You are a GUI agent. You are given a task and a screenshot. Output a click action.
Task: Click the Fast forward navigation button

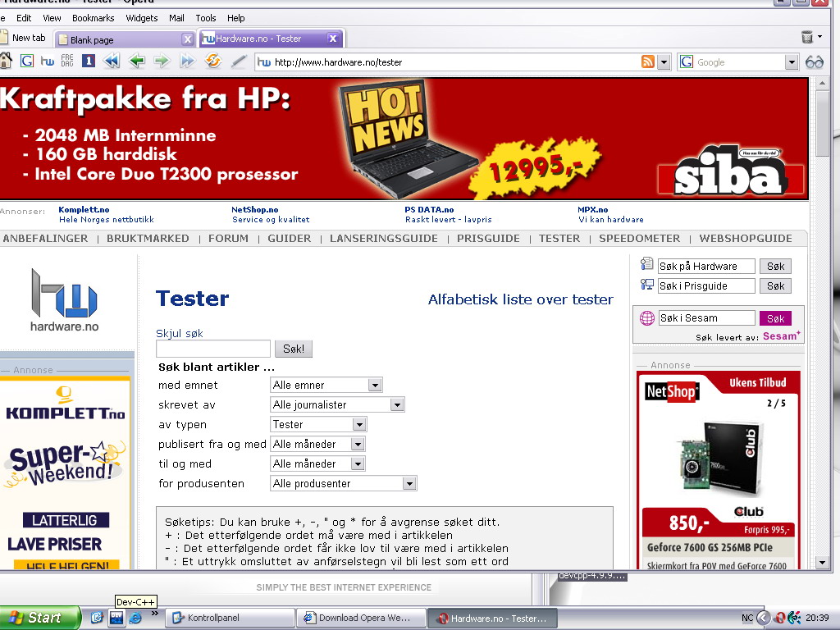(x=187, y=61)
